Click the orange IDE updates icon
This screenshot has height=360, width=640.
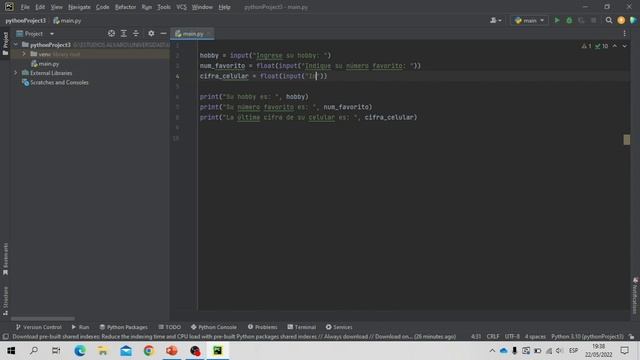coord(621,20)
